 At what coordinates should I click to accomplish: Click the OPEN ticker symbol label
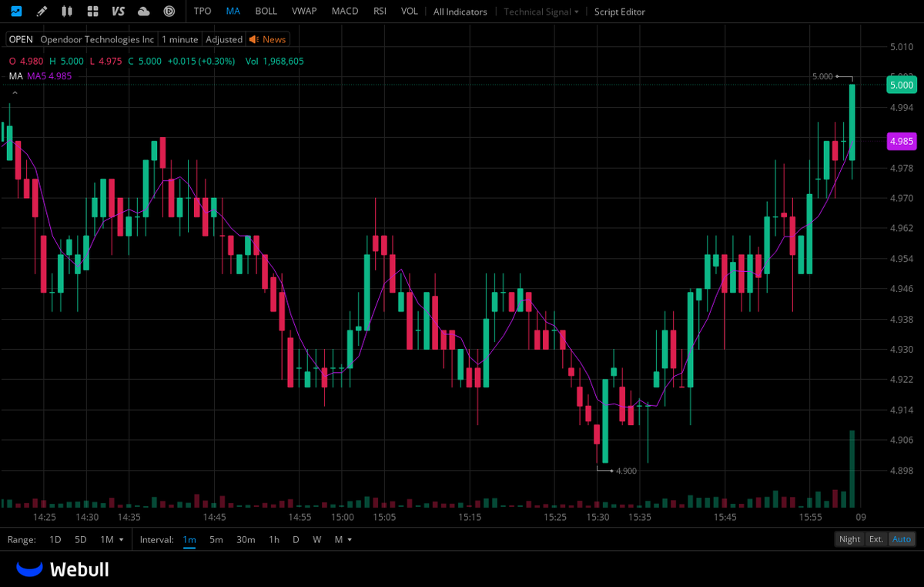[21, 39]
